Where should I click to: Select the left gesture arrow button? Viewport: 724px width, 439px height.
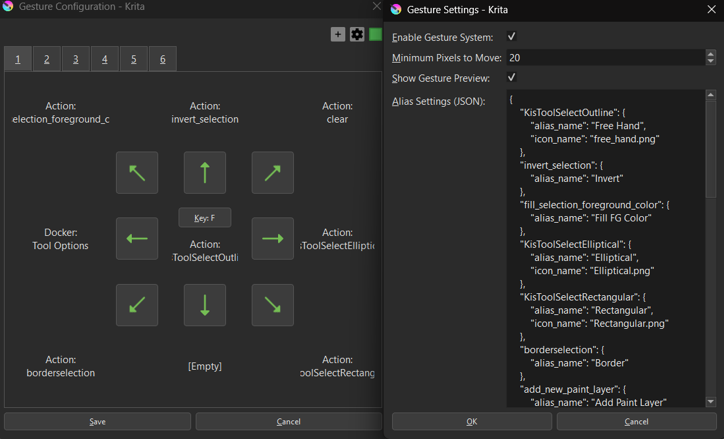[137, 239]
